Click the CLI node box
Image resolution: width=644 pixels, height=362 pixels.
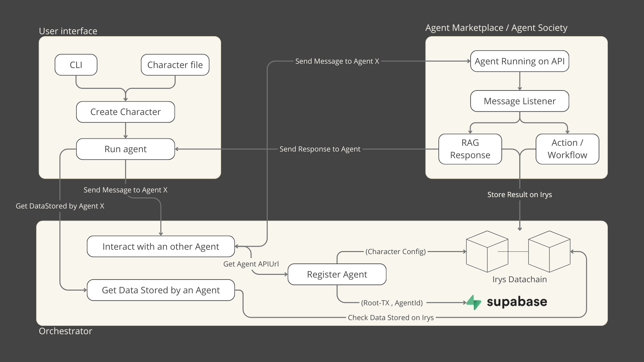pos(76,65)
